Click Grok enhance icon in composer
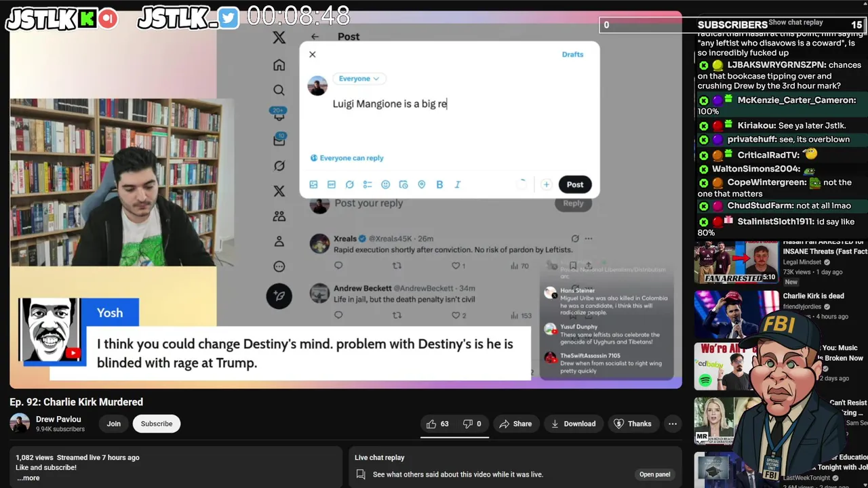The width and height of the screenshot is (868, 488). [349, 184]
